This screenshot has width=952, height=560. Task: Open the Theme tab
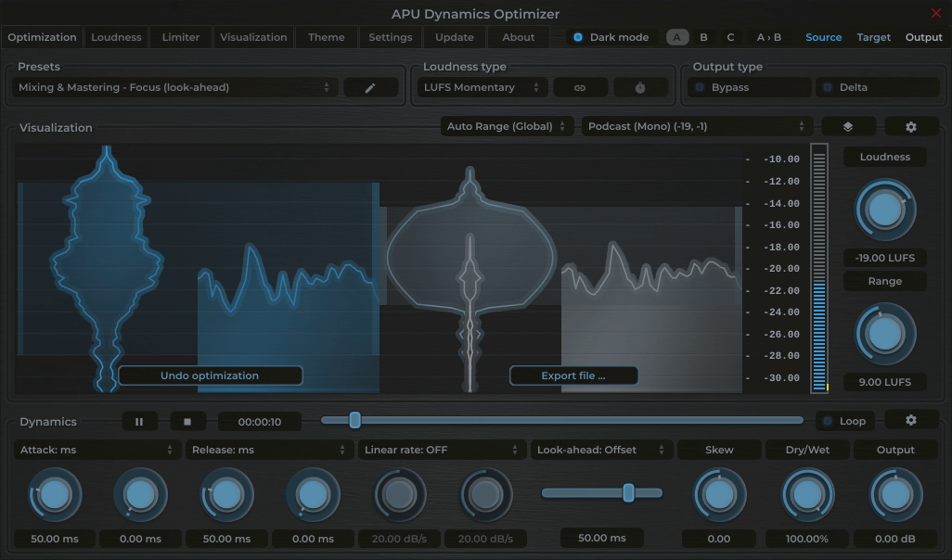pos(326,37)
